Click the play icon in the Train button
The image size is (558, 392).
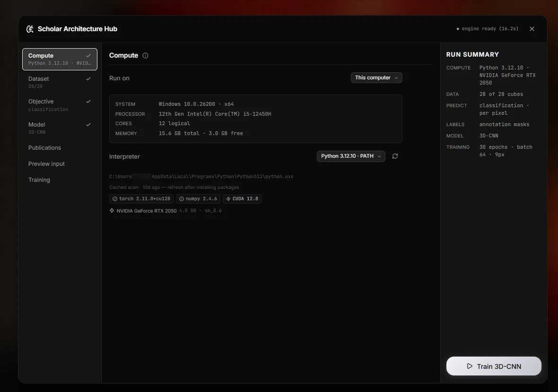click(x=470, y=366)
